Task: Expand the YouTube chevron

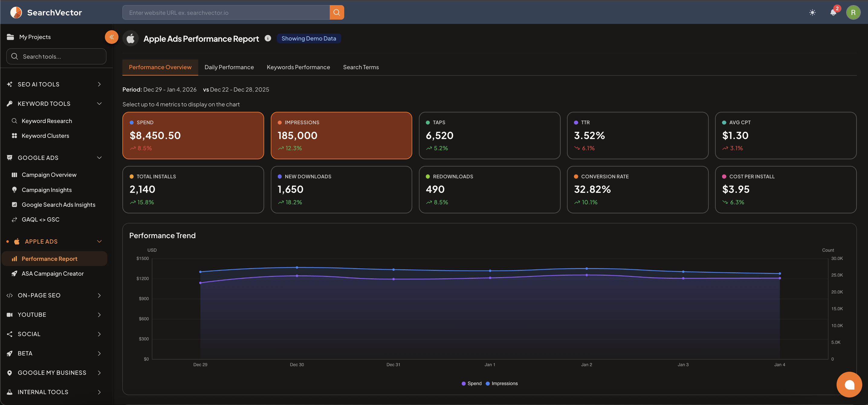Action: coord(99,315)
